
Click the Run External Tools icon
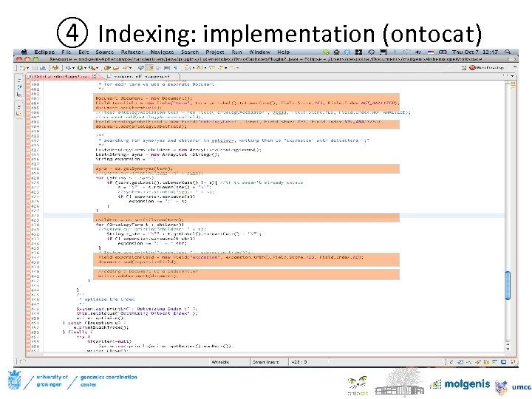tap(92, 68)
